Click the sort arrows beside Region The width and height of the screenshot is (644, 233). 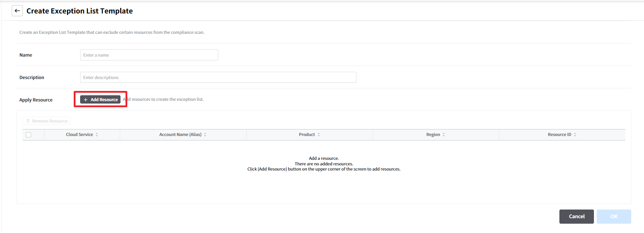[444, 135]
